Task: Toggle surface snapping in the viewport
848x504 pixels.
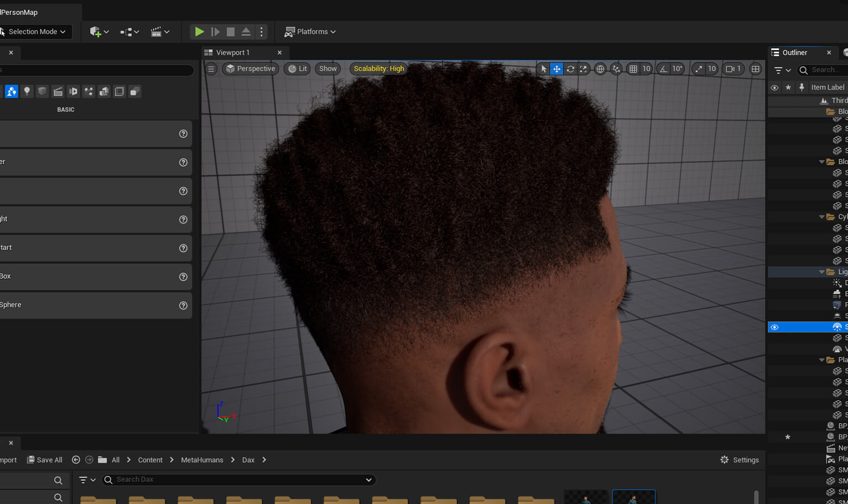Action: pos(616,69)
